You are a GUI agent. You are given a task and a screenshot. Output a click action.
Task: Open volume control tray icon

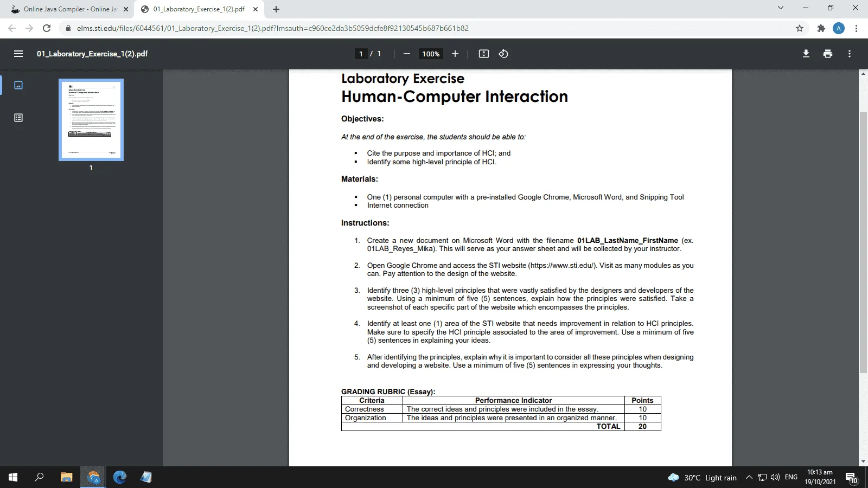pos(775,477)
